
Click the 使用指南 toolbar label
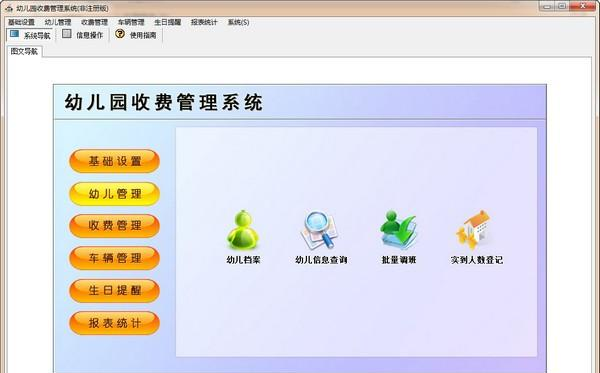(x=143, y=35)
